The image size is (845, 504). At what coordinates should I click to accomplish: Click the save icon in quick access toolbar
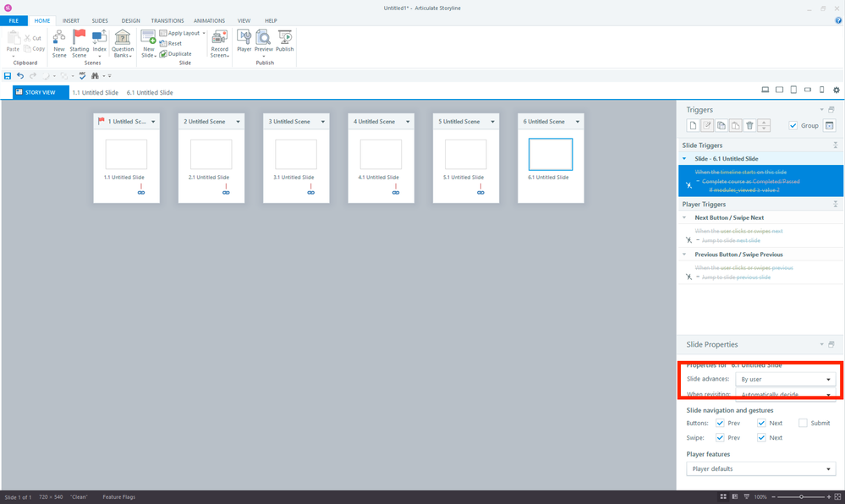tap(8, 76)
